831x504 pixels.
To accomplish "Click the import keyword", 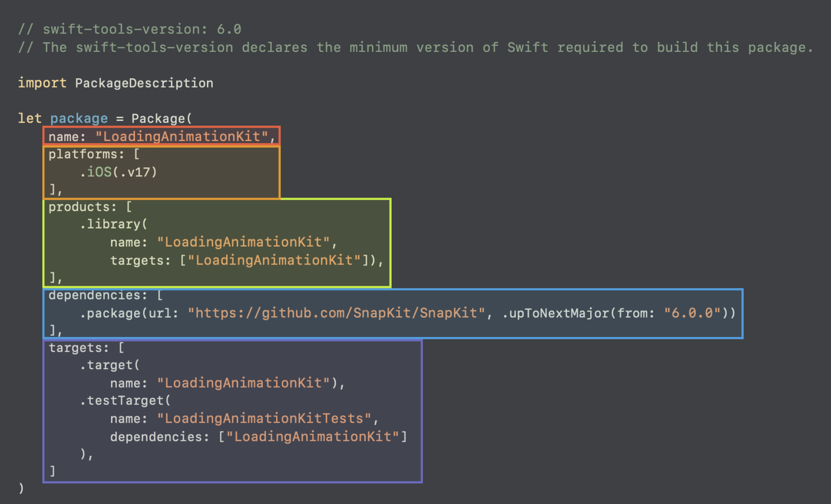I will click(42, 83).
